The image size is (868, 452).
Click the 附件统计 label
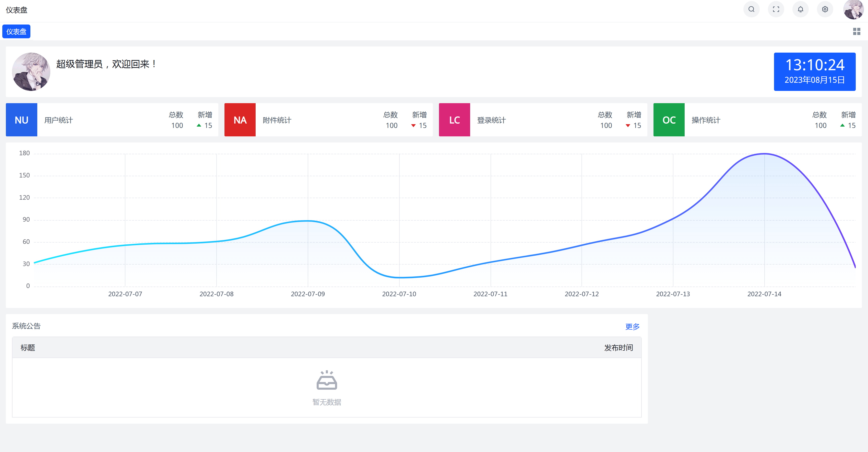click(277, 120)
